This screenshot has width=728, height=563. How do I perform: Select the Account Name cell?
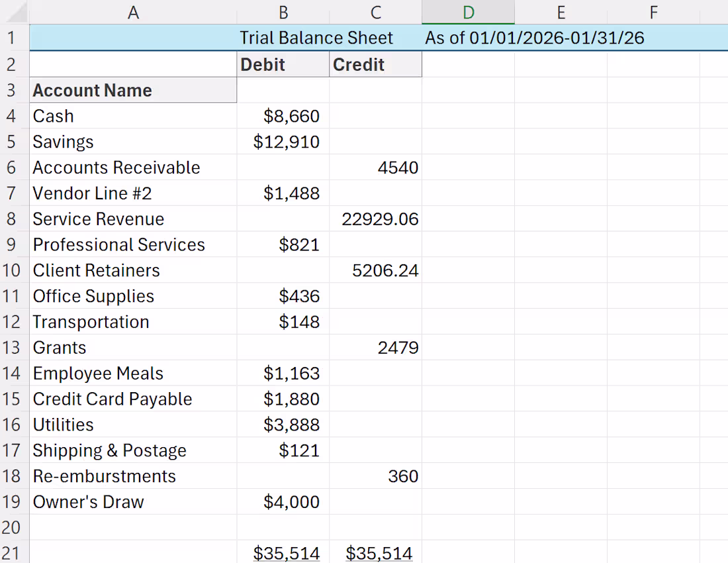(133, 90)
